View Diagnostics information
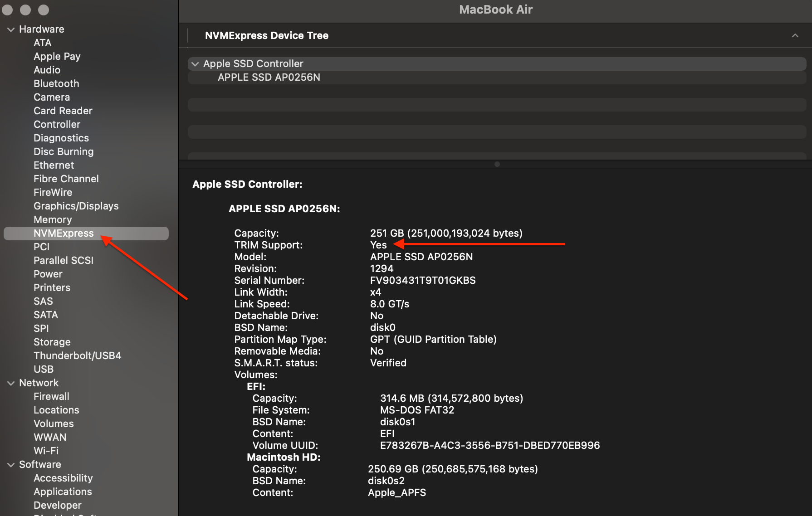 point(61,138)
